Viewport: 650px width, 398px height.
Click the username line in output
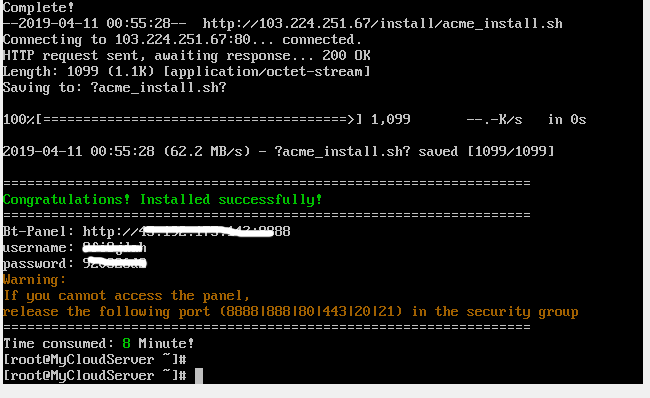click(75, 248)
